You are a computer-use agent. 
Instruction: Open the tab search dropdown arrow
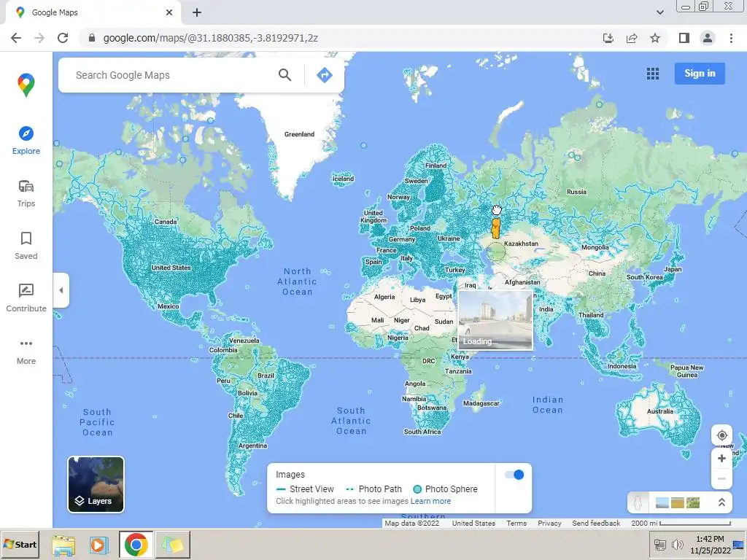659,12
